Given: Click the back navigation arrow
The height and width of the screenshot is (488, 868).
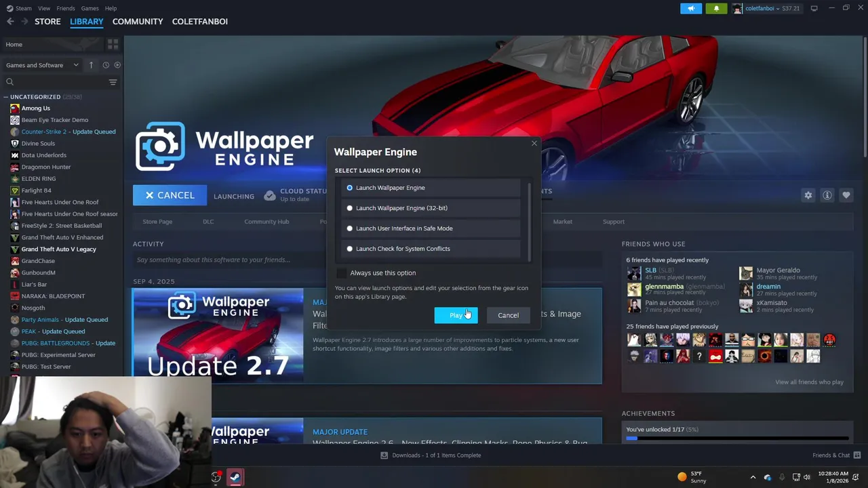Looking at the screenshot, I should [10, 22].
